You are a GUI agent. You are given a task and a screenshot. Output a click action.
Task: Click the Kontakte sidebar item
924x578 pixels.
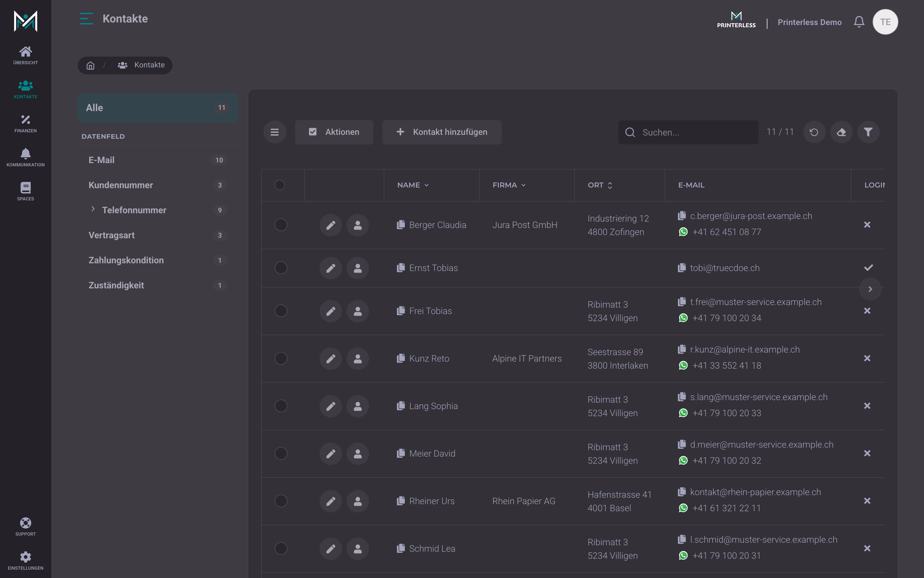click(26, 90)
